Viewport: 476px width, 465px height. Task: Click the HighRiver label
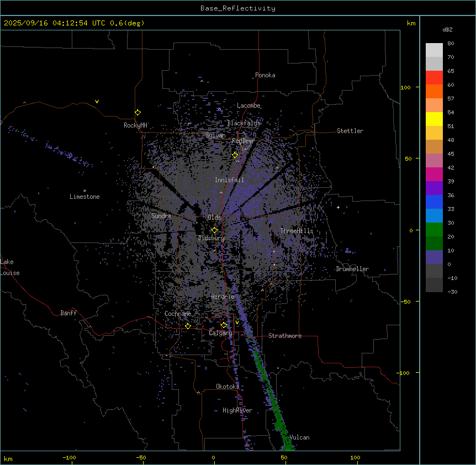point(237,410)
